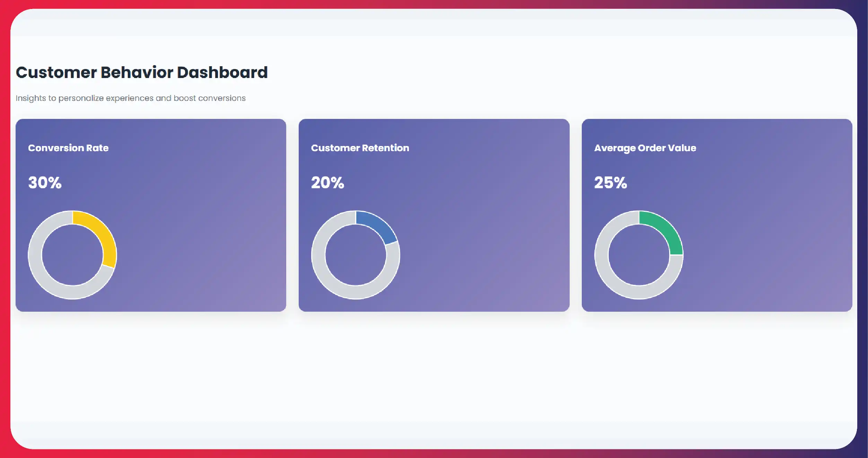This screenshot has width=868, height=458.
Task: Click the 30% conversion rate value
Action: tap(45, 183)
